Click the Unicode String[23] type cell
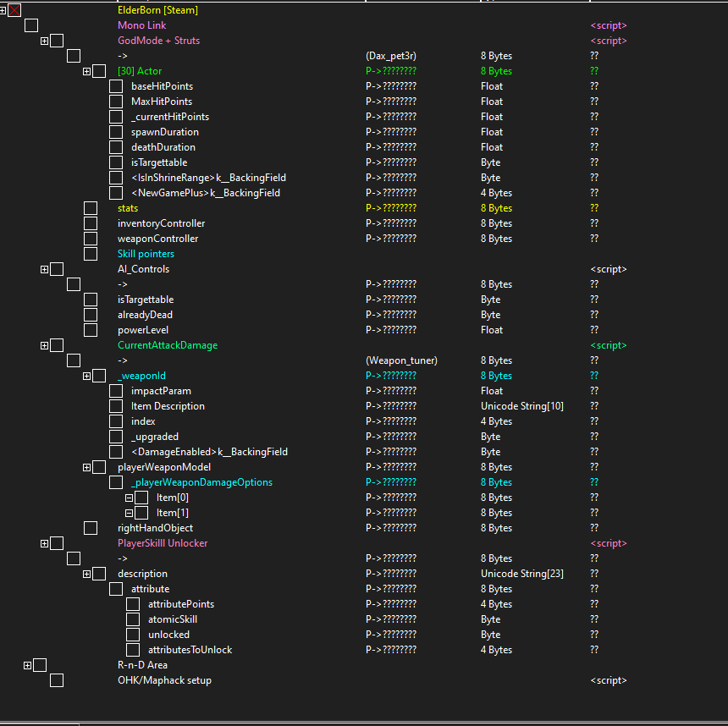This screenshot has width=728, height=726. click(x=521, y=574)
